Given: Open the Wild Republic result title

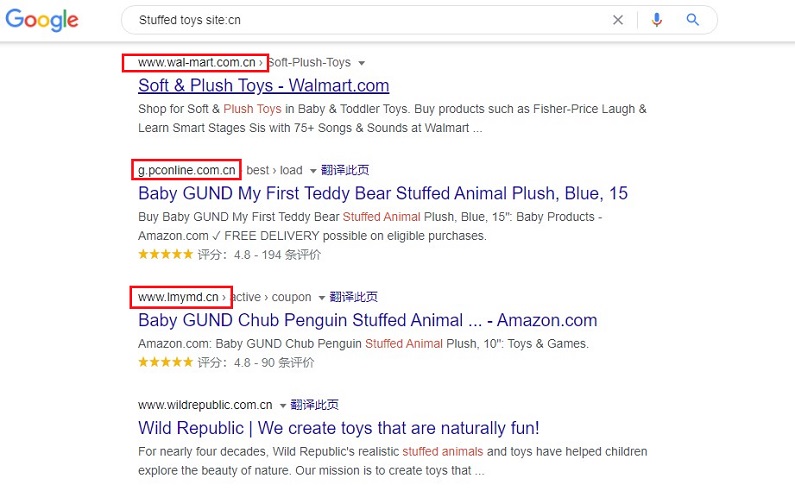Looking at the screenshot, I should point(338,428).
